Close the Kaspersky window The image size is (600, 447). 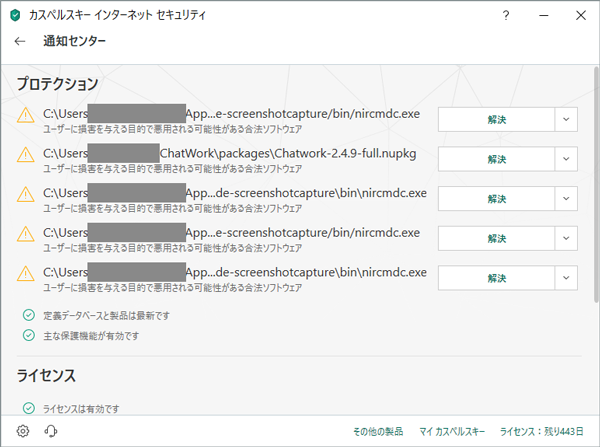[581, 15]
